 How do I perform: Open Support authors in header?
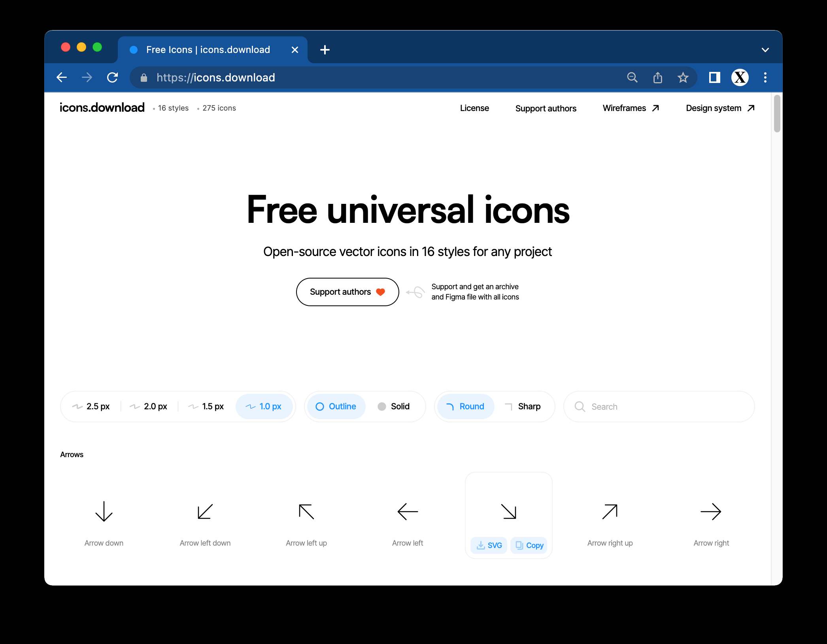pyautogui.click(x=546, y=109)
